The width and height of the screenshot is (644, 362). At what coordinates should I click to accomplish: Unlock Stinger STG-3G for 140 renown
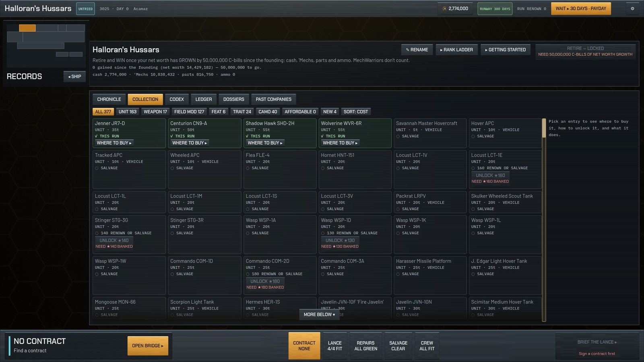[114, 241]
